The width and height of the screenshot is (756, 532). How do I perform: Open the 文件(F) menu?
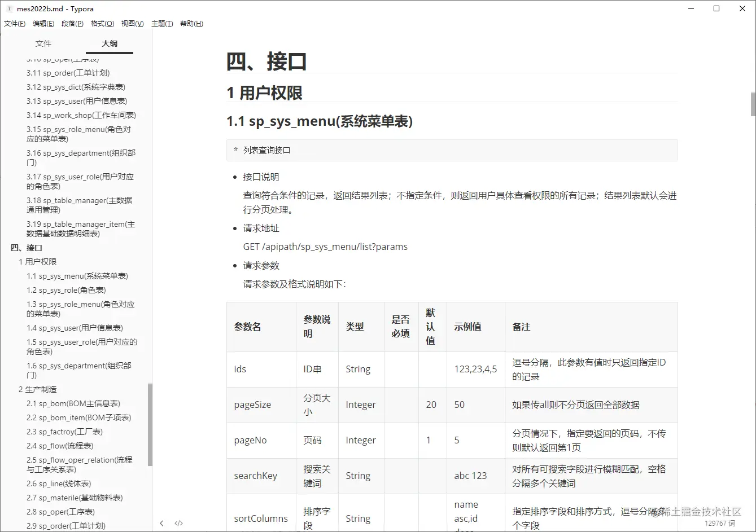pyautogui.click(x=14, y=23)
